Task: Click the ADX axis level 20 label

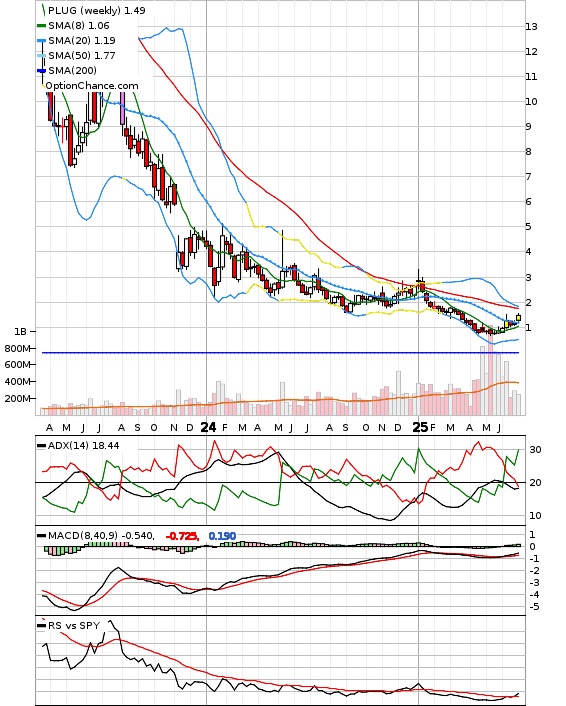Action: 535,483
